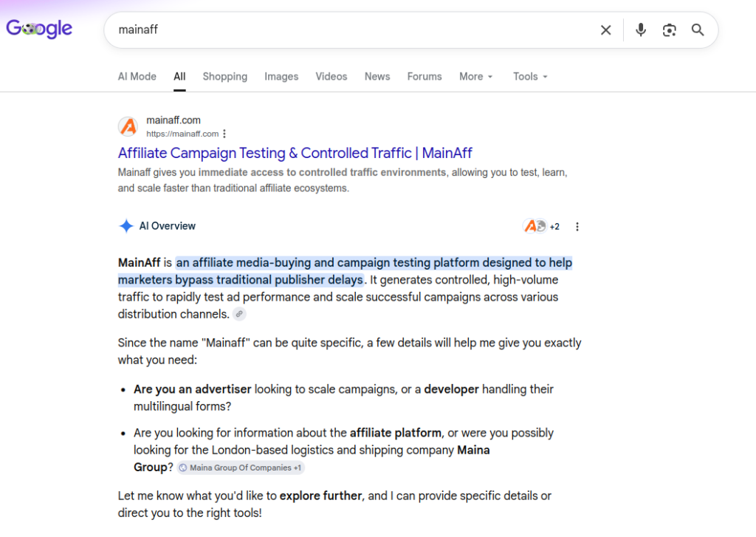Start voice search with the microphone icon
This screenshot has width=756, height=537.
tap(640, 30)
